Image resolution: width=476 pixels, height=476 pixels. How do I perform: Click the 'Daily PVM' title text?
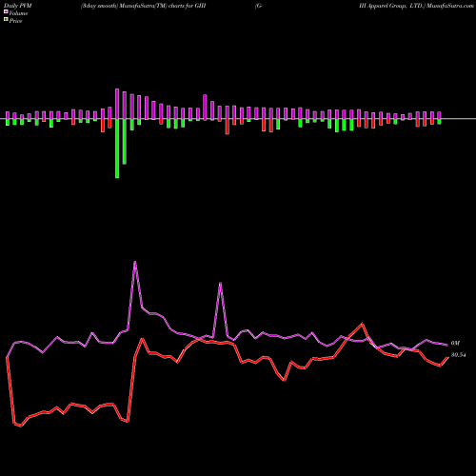pyautogui.click(x=18, y=6)
